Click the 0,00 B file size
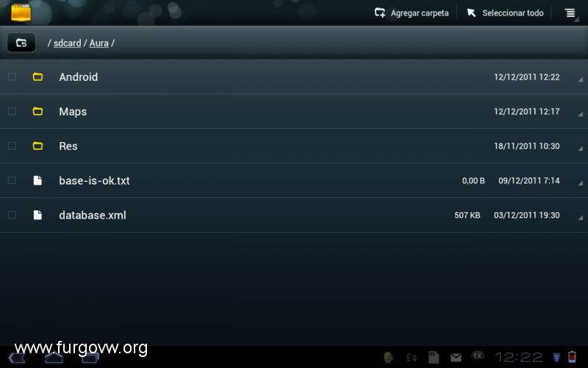 [x=473, y=180]
